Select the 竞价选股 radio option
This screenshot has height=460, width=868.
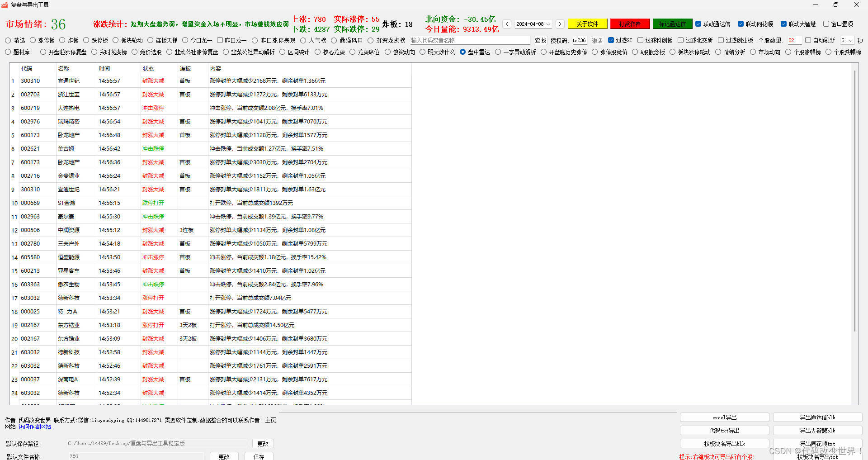tap(134, 52)
